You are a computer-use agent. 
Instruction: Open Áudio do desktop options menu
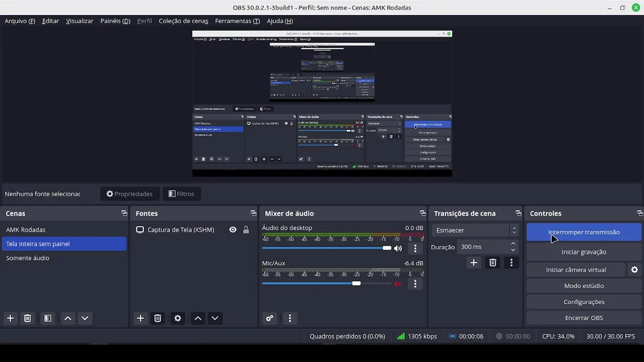tap(415, 248)
